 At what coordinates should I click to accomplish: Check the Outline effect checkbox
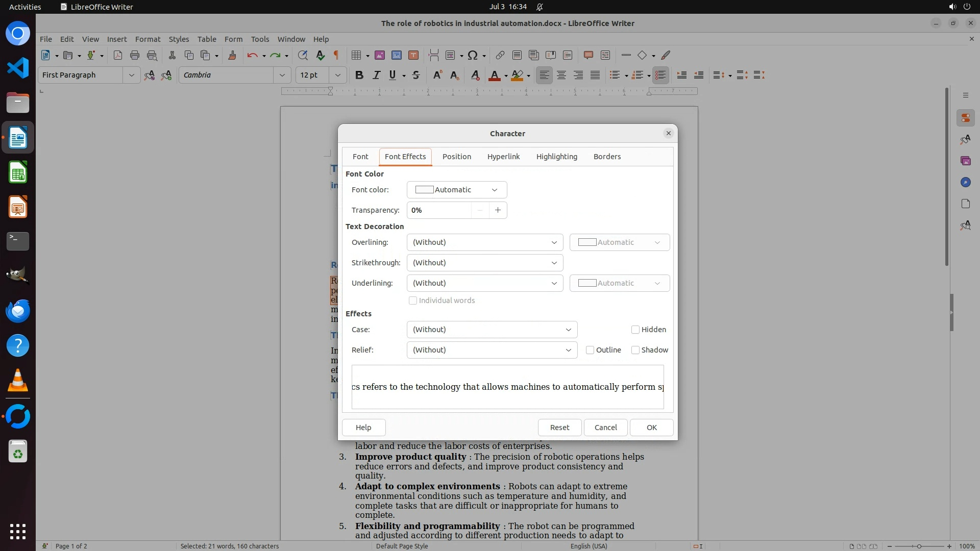tap(590, 350)
